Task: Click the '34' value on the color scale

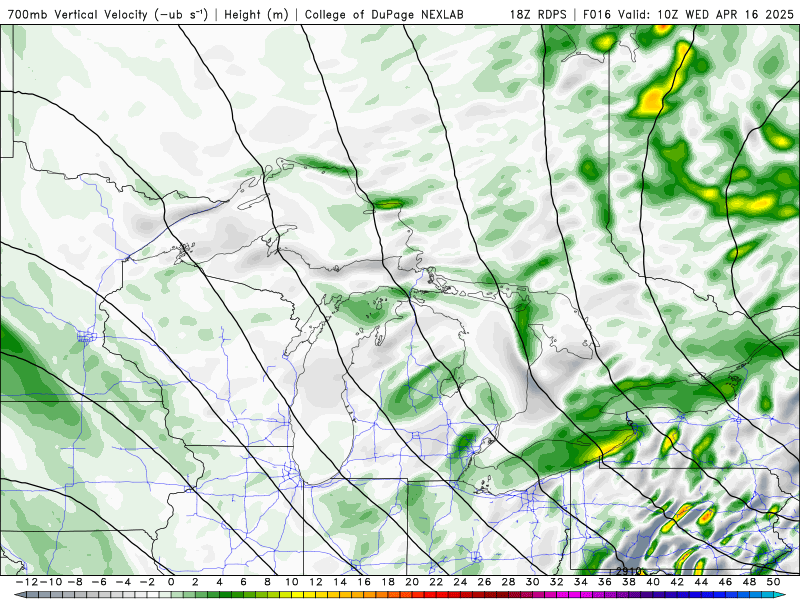Action: 581,582
